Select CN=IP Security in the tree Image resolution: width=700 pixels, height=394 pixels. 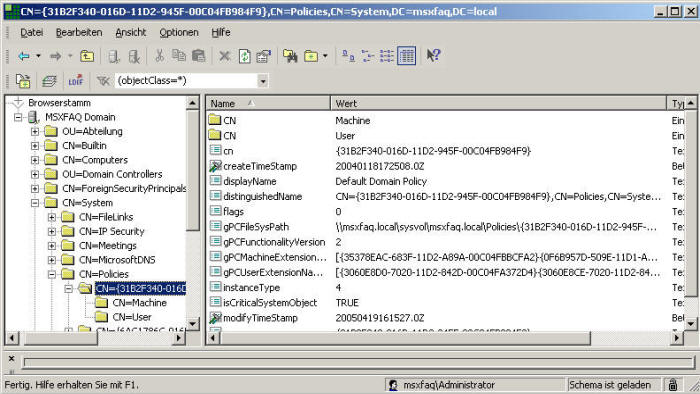[112, 232]
